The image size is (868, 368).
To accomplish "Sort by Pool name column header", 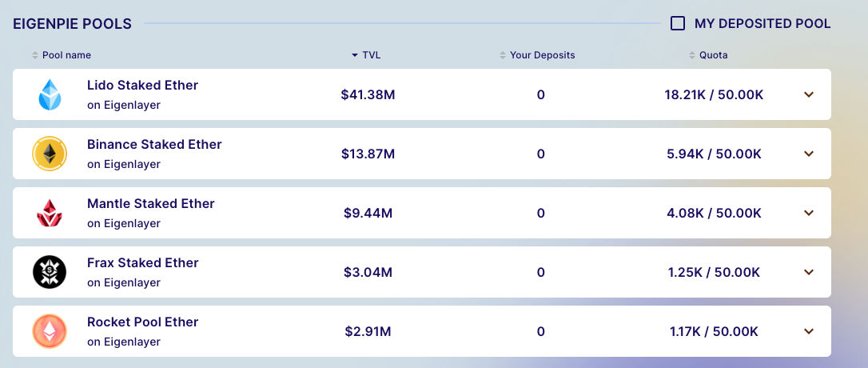I will (66, 55).
